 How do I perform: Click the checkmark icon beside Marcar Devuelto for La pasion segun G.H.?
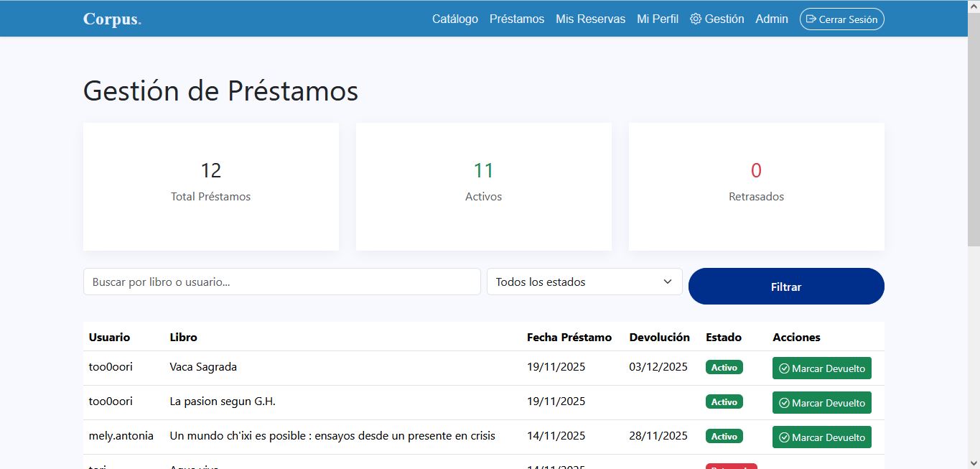785,402
